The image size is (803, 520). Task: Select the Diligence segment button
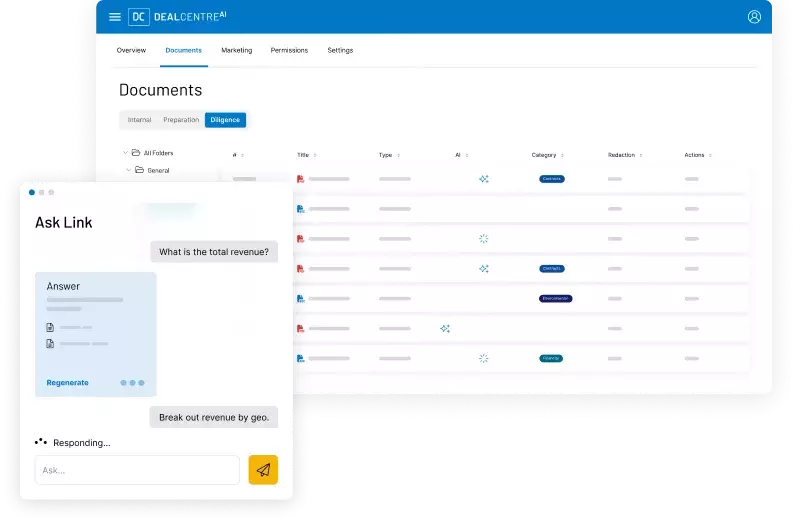(225, 120)
